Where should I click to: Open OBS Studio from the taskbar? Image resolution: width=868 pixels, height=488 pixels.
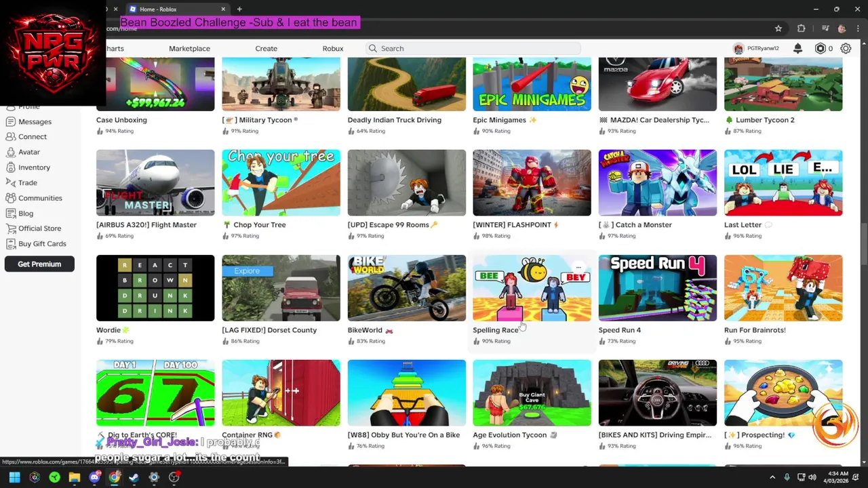tap(174, 477)
